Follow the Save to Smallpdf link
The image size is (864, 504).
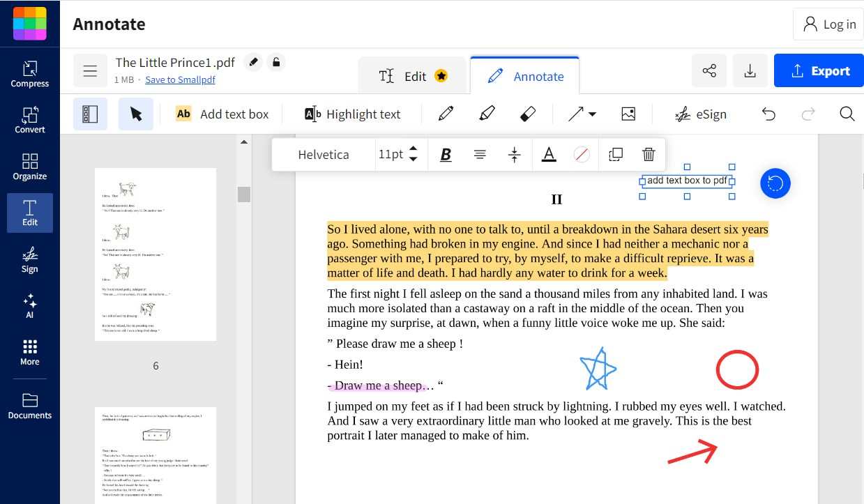[180, 79]
